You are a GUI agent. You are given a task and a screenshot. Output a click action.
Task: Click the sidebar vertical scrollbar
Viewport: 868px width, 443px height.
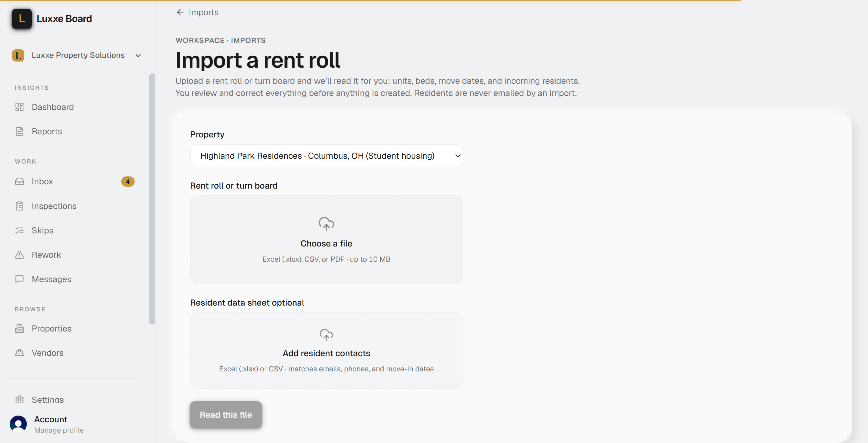point(152,199)
